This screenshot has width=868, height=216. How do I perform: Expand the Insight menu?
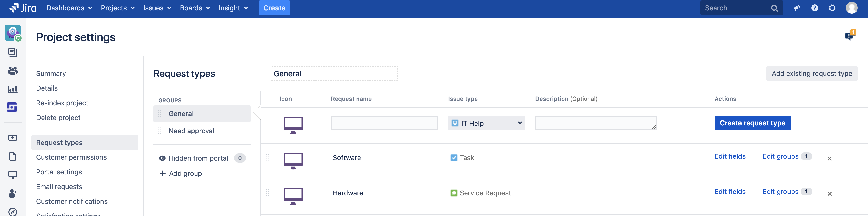(x=233, y=8)
